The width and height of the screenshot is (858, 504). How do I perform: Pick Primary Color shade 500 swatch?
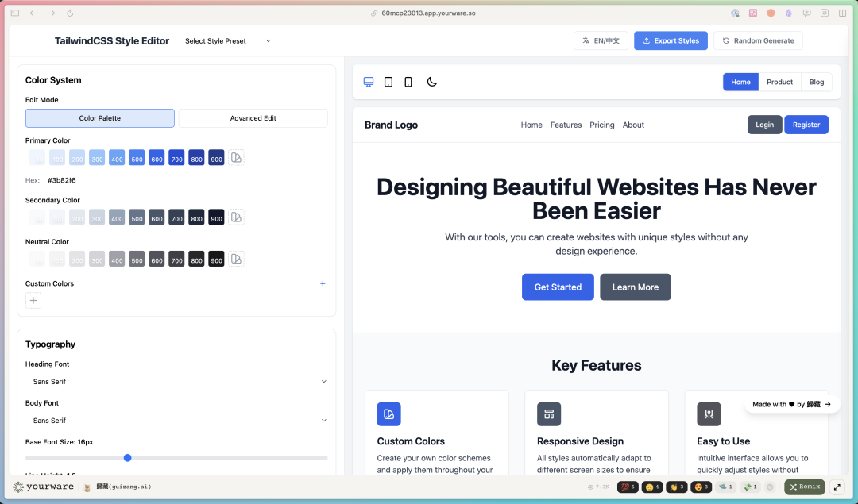(137, 157)
